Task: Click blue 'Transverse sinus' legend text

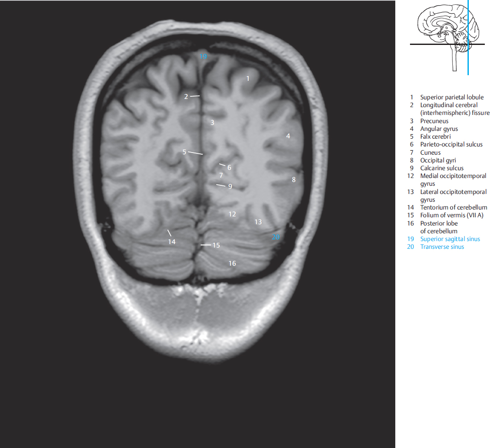Action: tap(442, 247)
